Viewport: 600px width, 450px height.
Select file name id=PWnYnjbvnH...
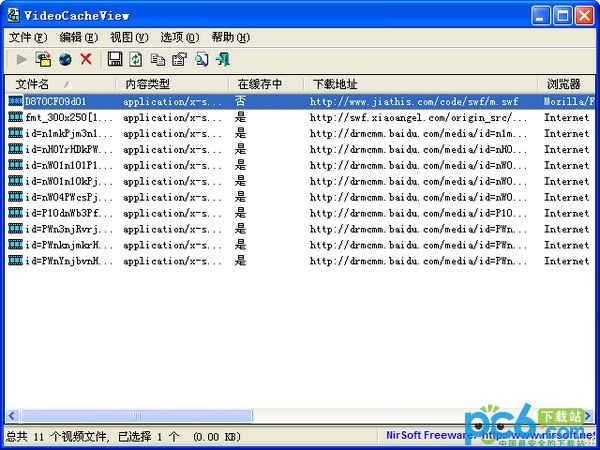pyautogui.click(x=69, y=261)
